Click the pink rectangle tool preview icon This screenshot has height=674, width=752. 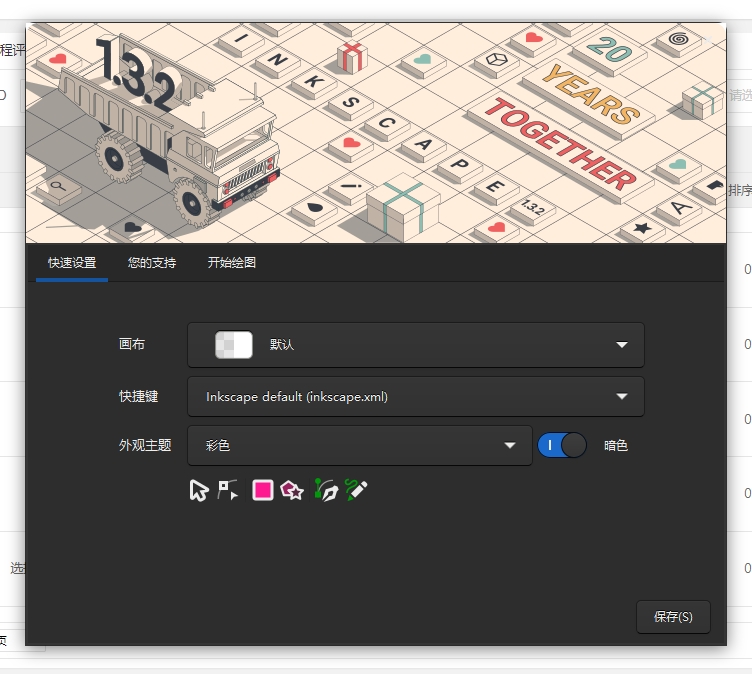[263, 490]
